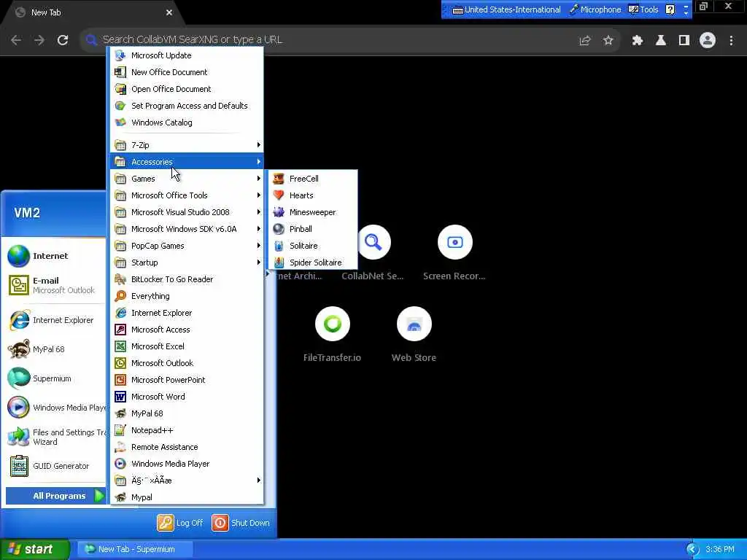Open Microsoft Update in All Programs
Viewport: 747px width, 560px height.
point(187,55)
